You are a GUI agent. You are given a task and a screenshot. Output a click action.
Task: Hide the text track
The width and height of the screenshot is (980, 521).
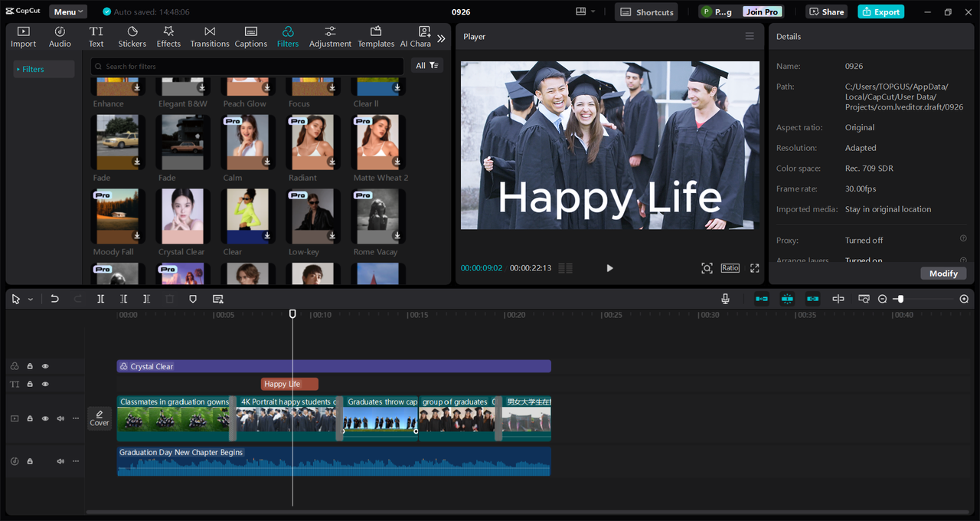[x=45, y=384]
